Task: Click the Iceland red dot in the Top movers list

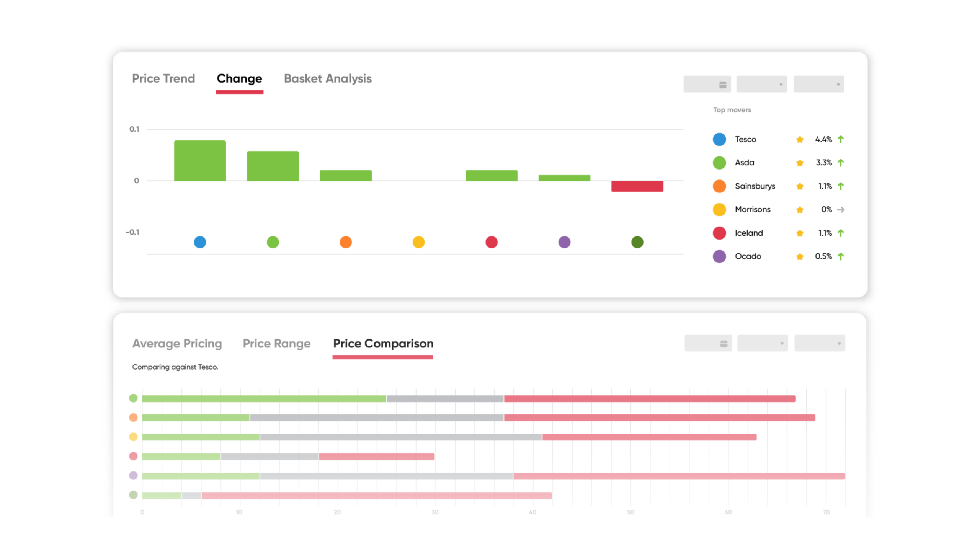Action: (x=719, y=233)
